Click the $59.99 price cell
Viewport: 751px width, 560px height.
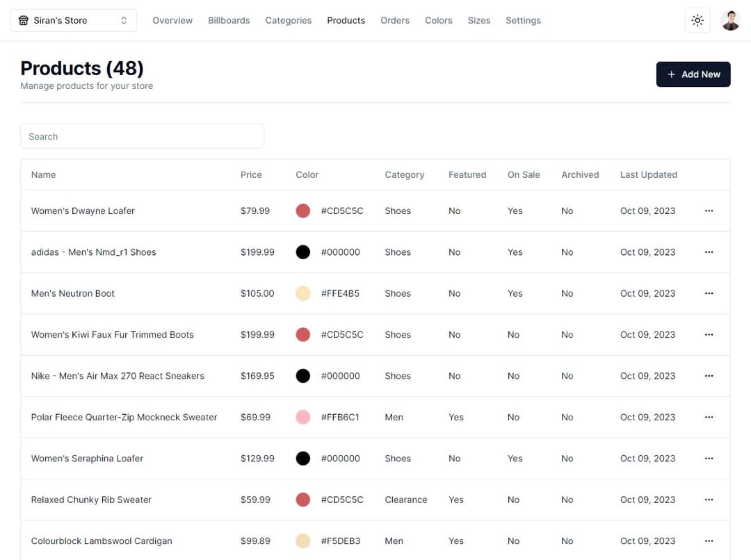(x=255, y=500)
